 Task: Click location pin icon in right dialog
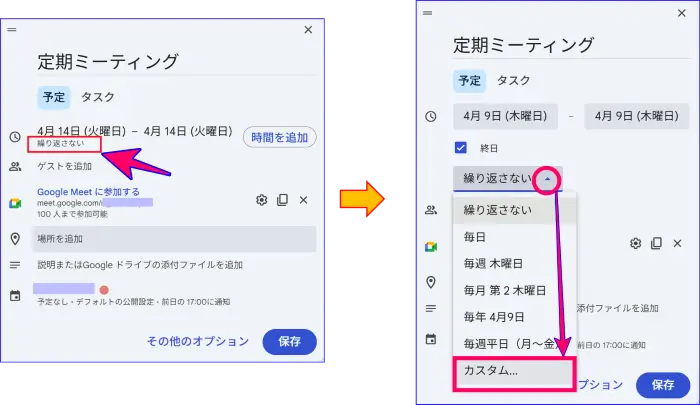tap(431, 282)
